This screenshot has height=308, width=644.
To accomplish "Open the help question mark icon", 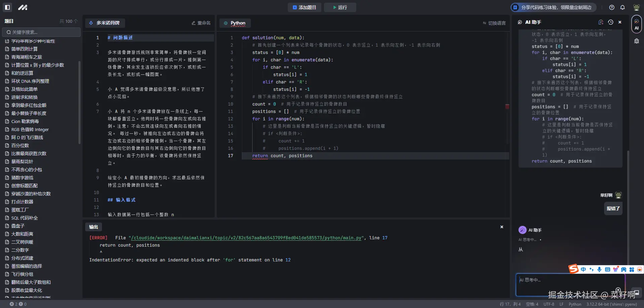I will 611,7.
